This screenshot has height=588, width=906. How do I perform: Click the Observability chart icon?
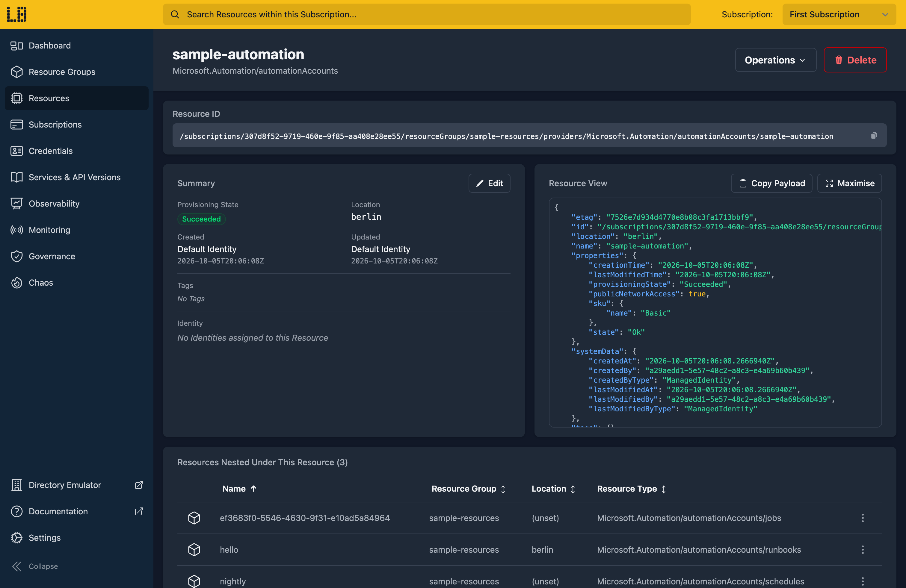tap(17, 204)
